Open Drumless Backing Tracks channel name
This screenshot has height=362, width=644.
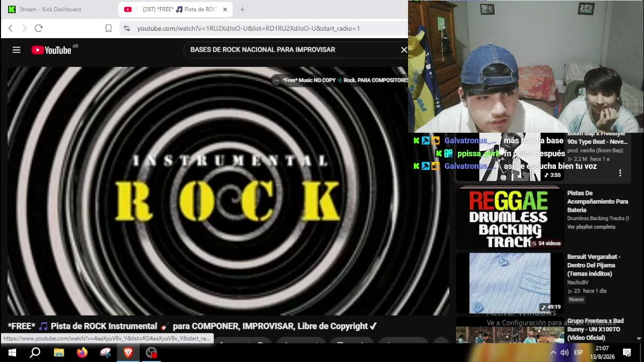pyautogui.click(x=598, y=218)
